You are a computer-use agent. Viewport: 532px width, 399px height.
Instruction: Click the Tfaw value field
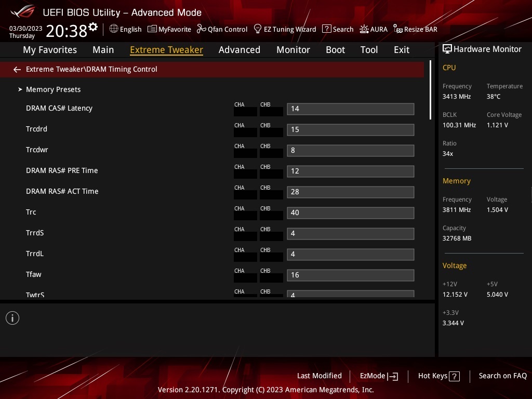point(351,275)
